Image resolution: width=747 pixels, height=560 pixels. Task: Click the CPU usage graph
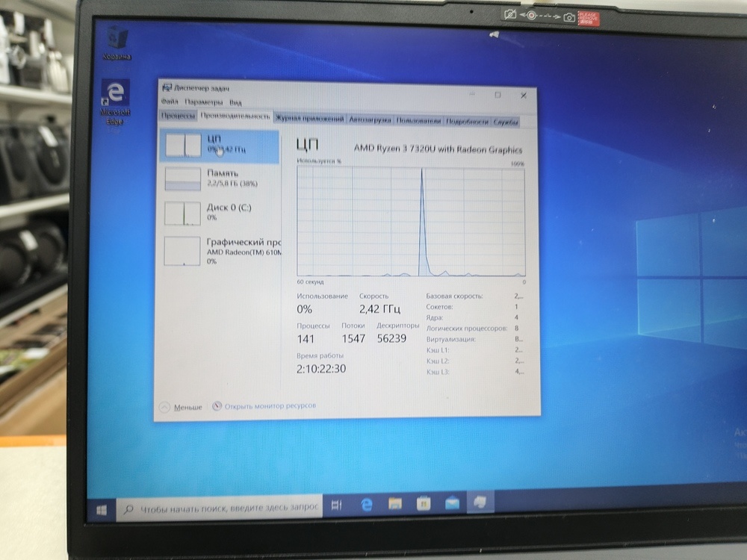(411, 222)
